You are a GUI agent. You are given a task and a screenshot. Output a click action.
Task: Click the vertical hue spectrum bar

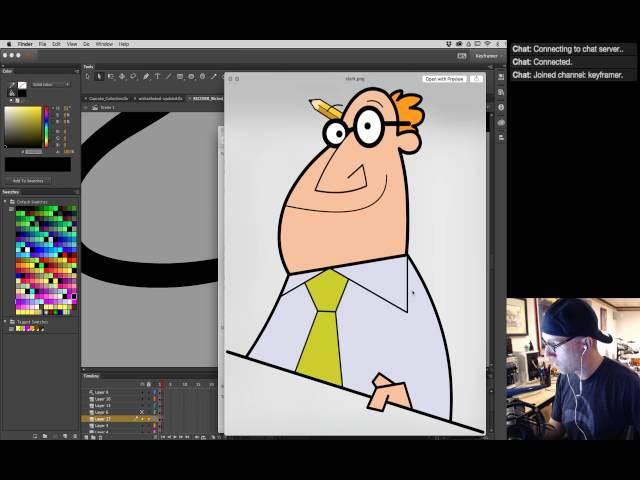coord(47,127)
